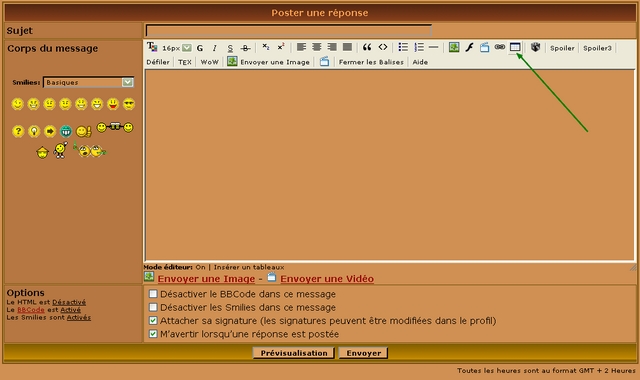Insert the smiley with straw hat

coord(42,152)
